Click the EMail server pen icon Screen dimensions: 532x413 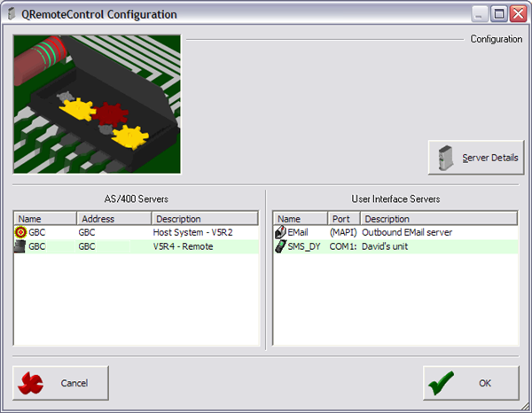pos(280,232)
